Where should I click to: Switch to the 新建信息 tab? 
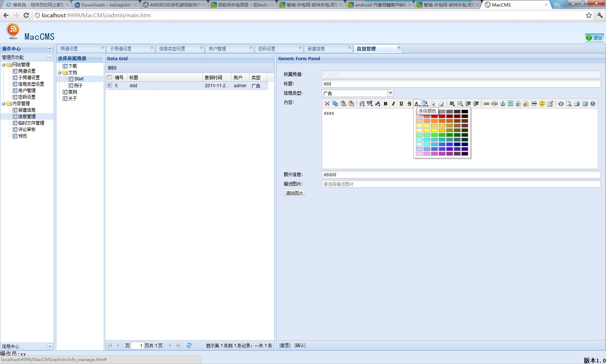pos(316,49)
